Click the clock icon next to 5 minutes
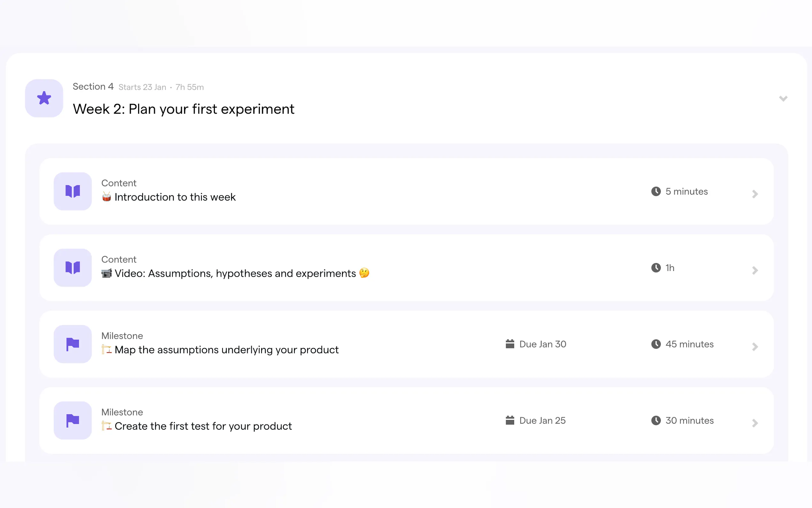The height and width of the screenshot is (508, 812). coord(656,191)
